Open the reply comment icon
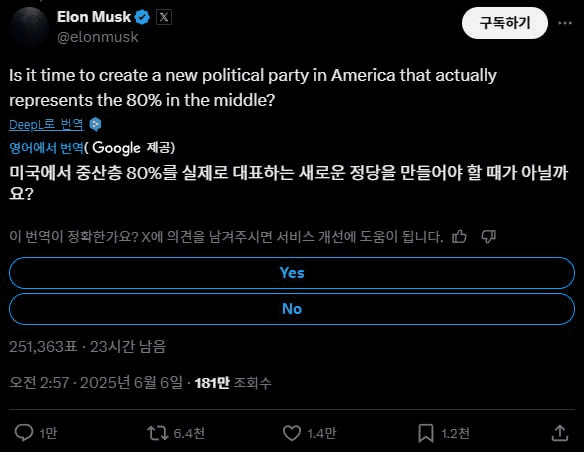Viewport: 584px width, 452px height. 24,433
